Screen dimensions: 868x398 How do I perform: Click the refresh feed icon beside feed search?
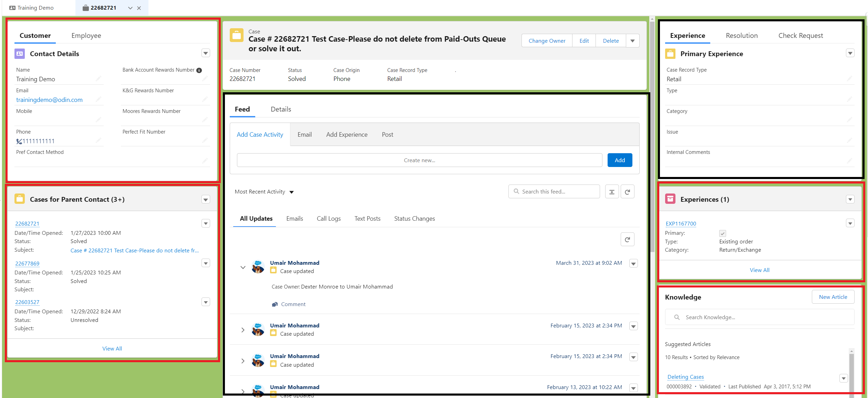627,192
